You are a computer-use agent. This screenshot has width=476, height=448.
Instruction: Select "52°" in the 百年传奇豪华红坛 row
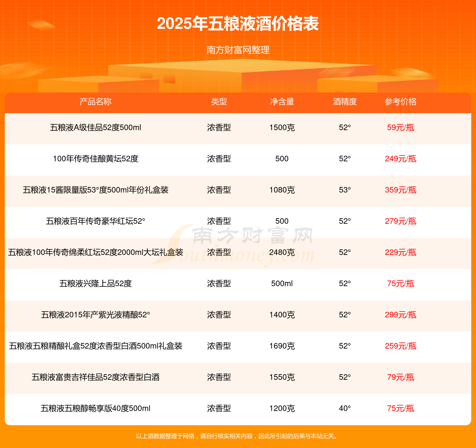(345, 221)
